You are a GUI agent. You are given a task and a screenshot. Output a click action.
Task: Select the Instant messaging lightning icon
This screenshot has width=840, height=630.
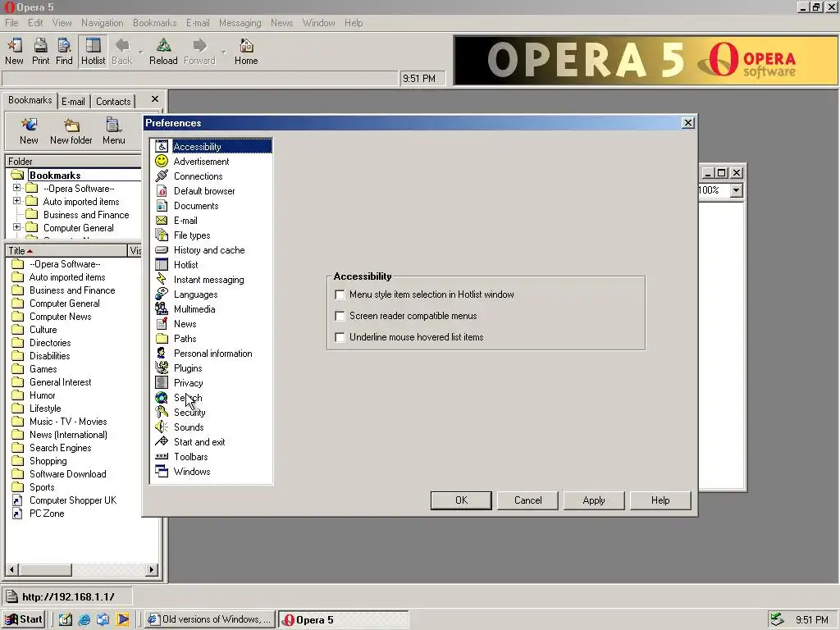(162, 279)
